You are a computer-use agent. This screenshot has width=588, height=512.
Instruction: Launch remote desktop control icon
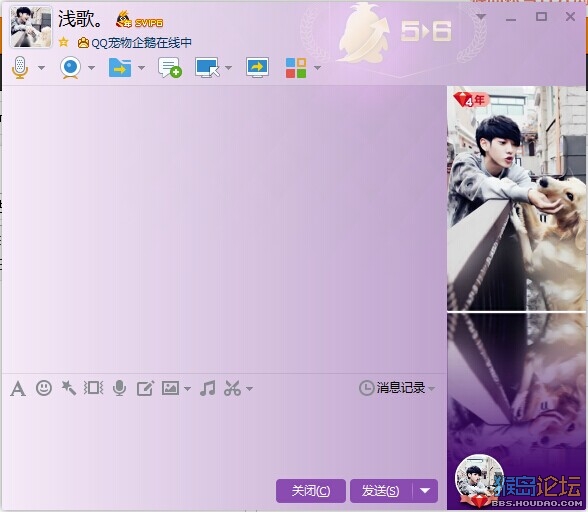(207, 68)
